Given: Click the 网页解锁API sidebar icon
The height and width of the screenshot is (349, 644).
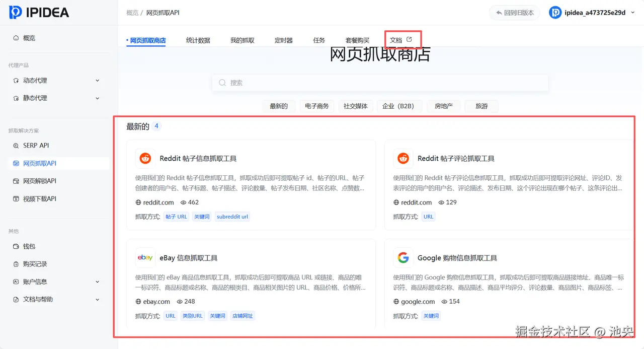Looking at the screenshot, I should pyautogui.click(x=16, y=181).
